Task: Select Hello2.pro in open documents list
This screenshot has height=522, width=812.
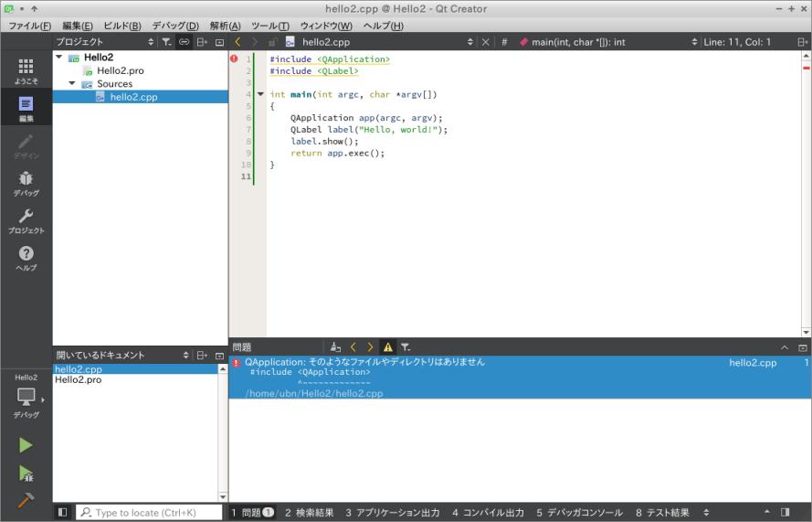Action: [79, 379]
